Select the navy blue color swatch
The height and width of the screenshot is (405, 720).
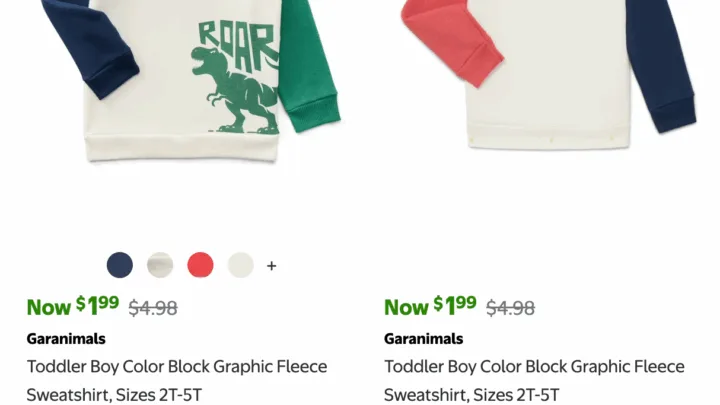tap(120, 265)
